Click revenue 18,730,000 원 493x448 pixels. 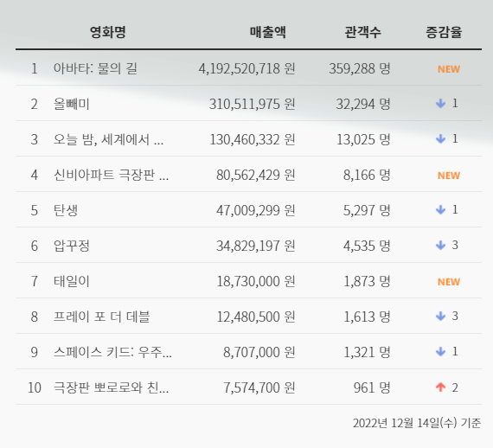click(x=256, y=281)
